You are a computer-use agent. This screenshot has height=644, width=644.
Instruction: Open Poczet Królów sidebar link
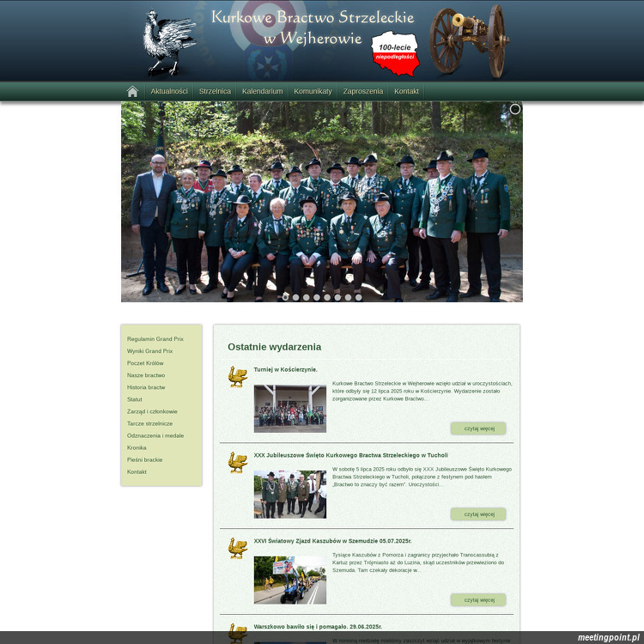tap(145, 363)
